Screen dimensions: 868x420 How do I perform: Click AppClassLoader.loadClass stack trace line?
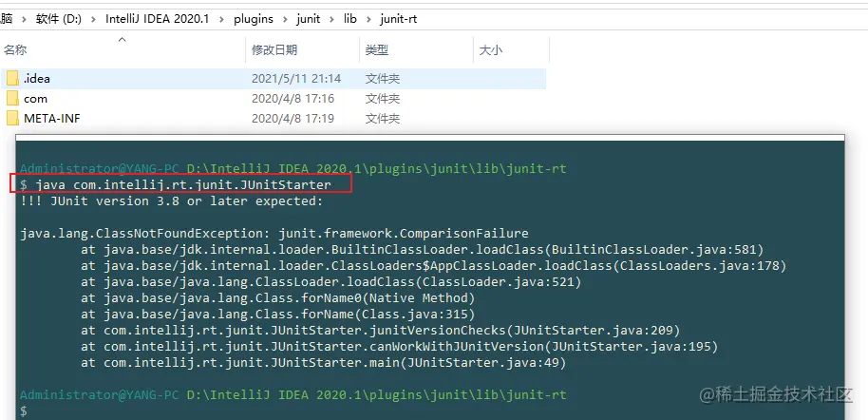click(x=433, y=266)
